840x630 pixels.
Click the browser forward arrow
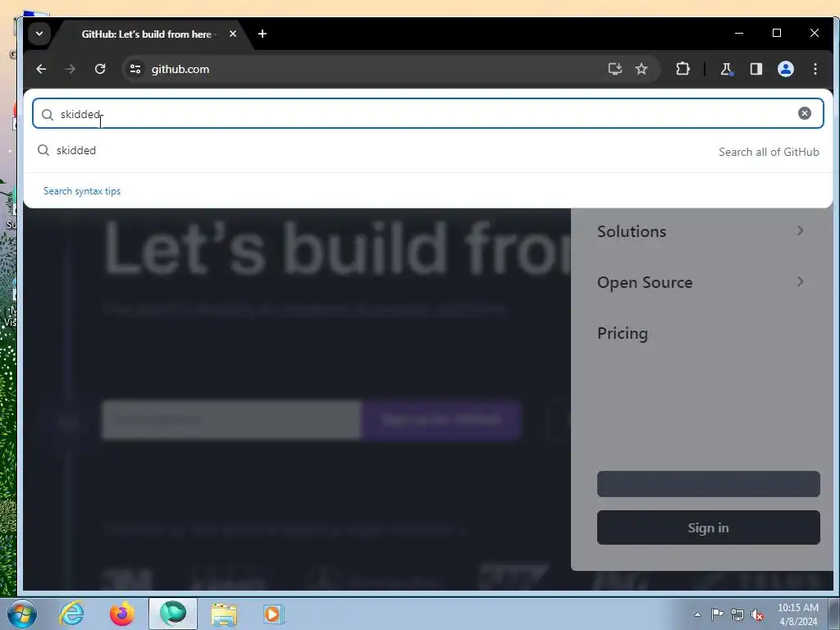click(71, 69)
